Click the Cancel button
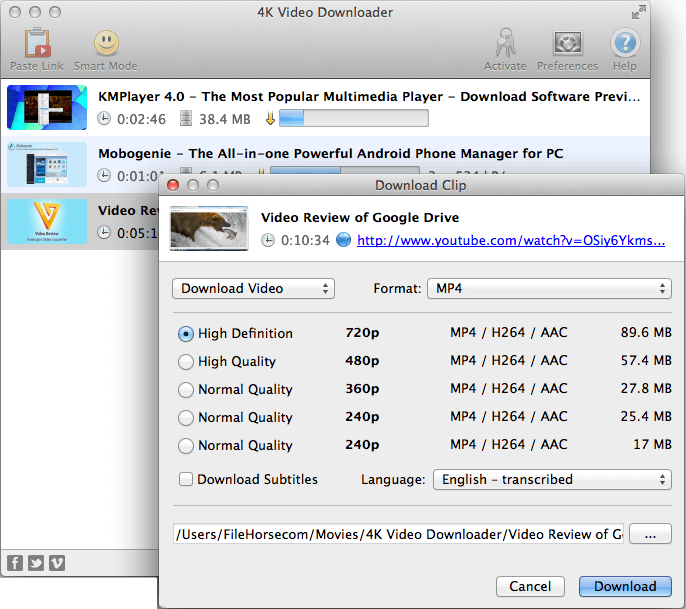Viewport: 686px width, 609px height. [530, 586]
